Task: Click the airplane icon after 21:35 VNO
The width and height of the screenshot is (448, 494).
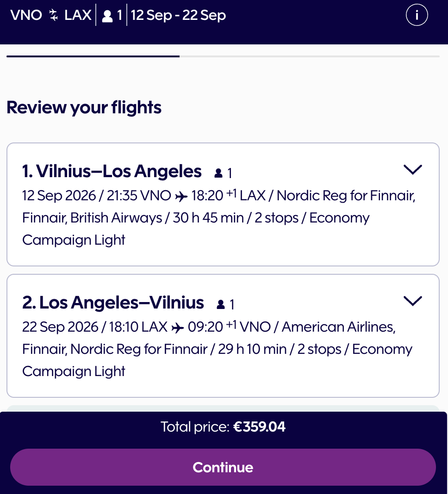Action: click(x=181, y=196)
